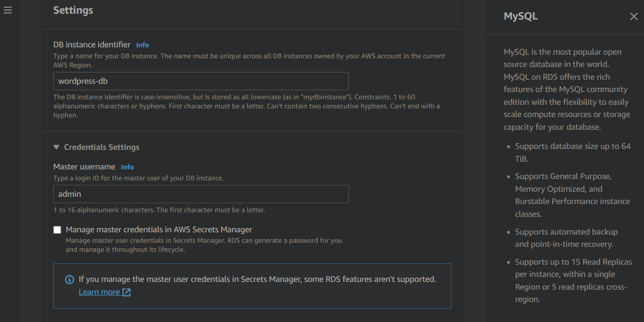This screenshot has width=644, height=322.
Task: Click 'Supports up to 15 Read Replicas' bullet
Action: coord(574,281)
